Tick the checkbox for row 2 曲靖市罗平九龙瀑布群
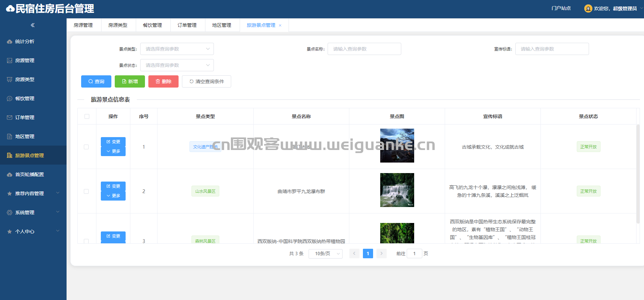 (86, 191)
